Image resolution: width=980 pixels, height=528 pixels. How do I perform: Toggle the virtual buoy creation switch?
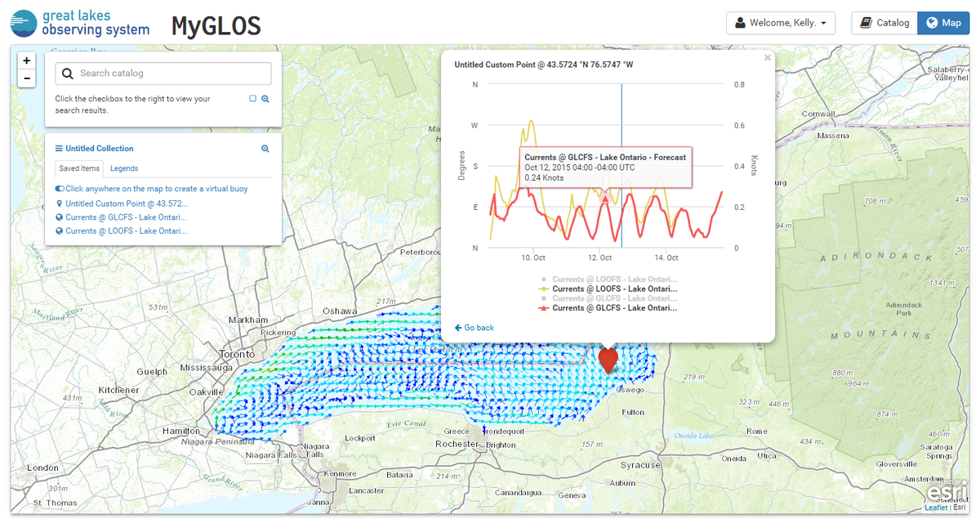(60, 189)
